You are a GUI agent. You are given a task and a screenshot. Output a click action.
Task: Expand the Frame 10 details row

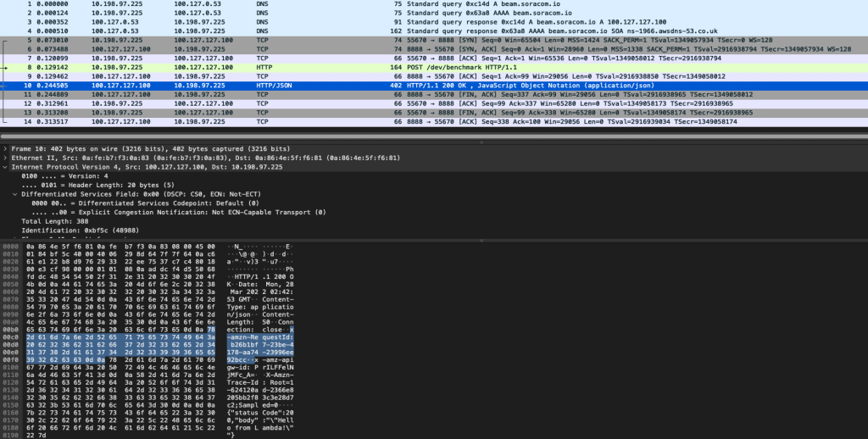point(6,147)
